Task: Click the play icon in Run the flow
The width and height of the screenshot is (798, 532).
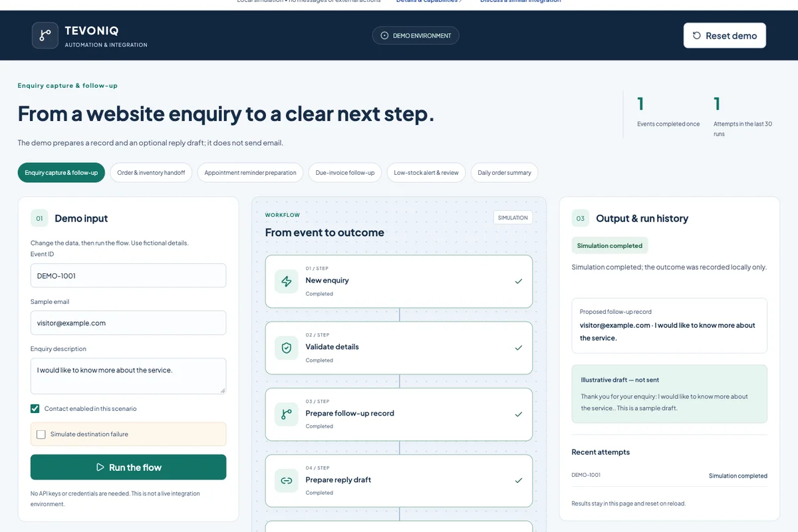Action: click(100, 467)
